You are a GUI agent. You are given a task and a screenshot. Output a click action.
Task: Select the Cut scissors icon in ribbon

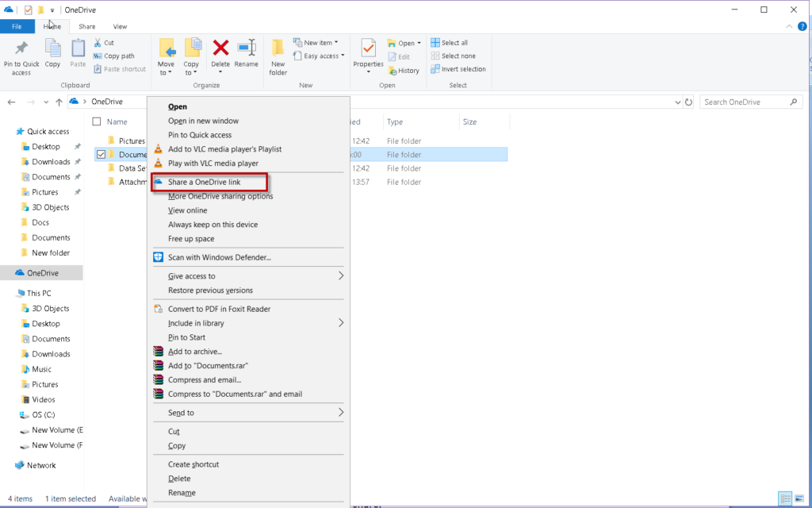tap(98, 43)
